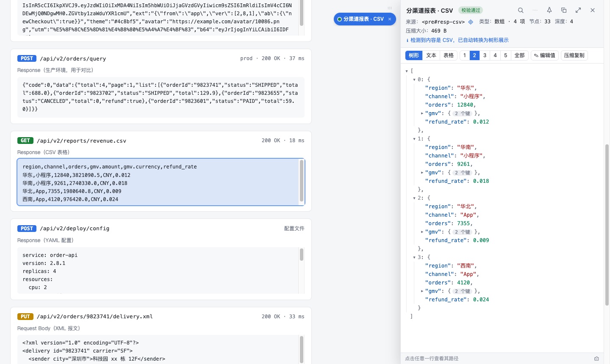Click the icon at the status bar's right end
This screenshot has height=364, width=610.
tap(596, 358)
